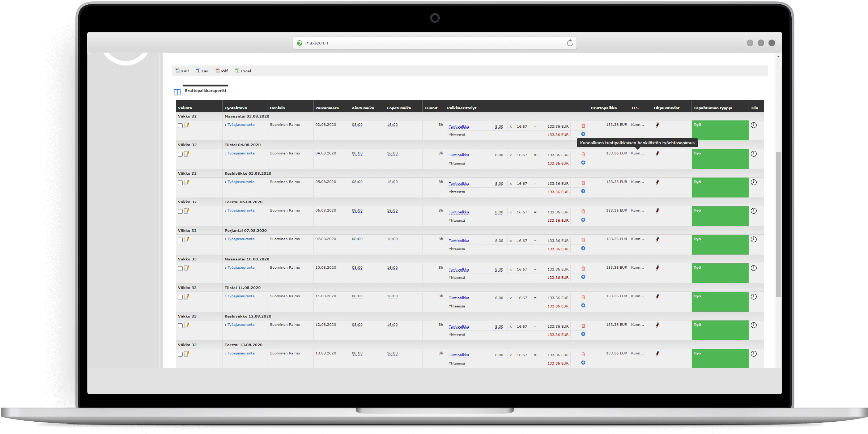The image size is (868, 434).
Task: Click the column layout icon beside tab
Action: (177, 92)
